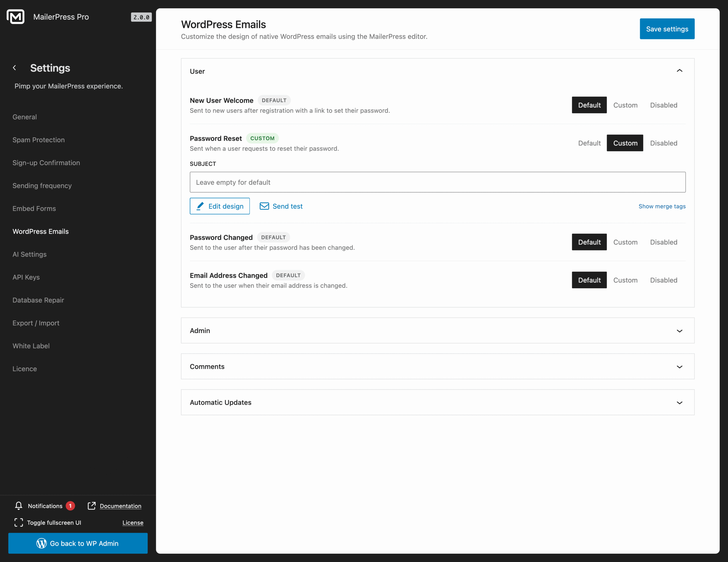Open Sending frequency settings

[x=42, y=186]
